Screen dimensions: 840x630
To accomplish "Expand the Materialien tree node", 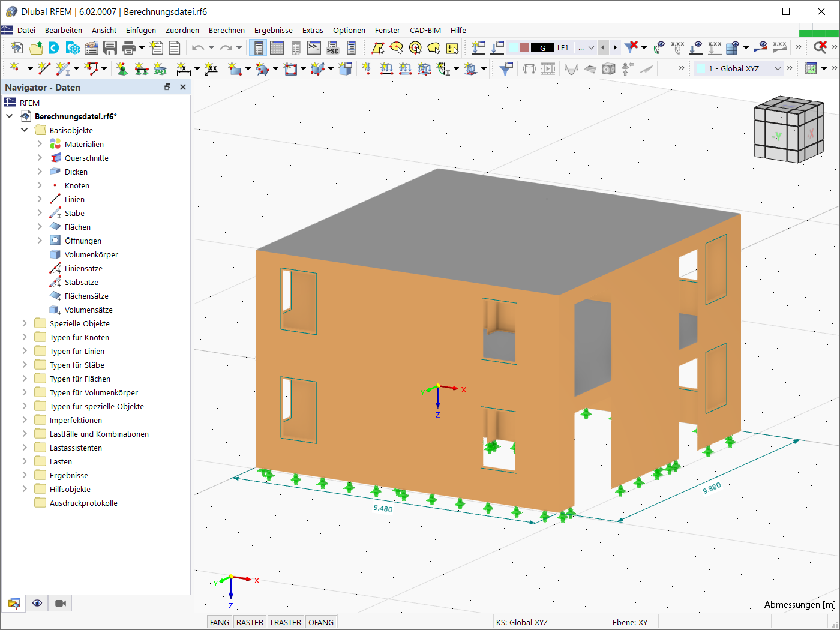I will click(40, 144).
